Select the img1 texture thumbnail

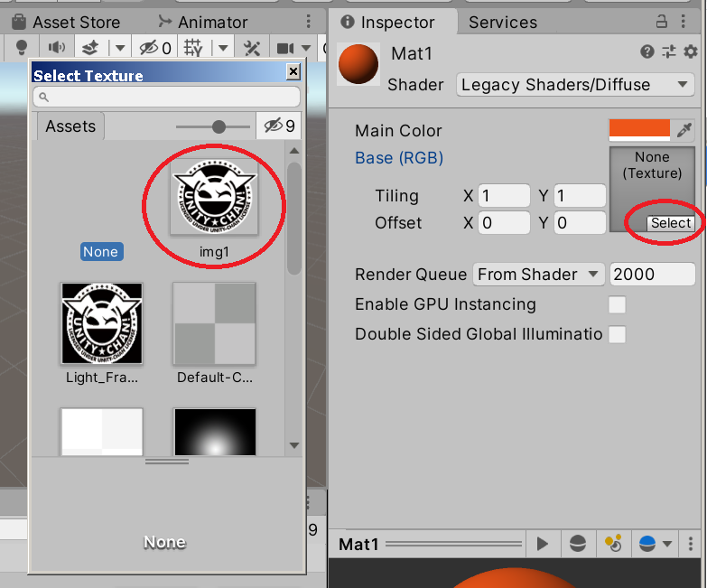pos(214,197)
